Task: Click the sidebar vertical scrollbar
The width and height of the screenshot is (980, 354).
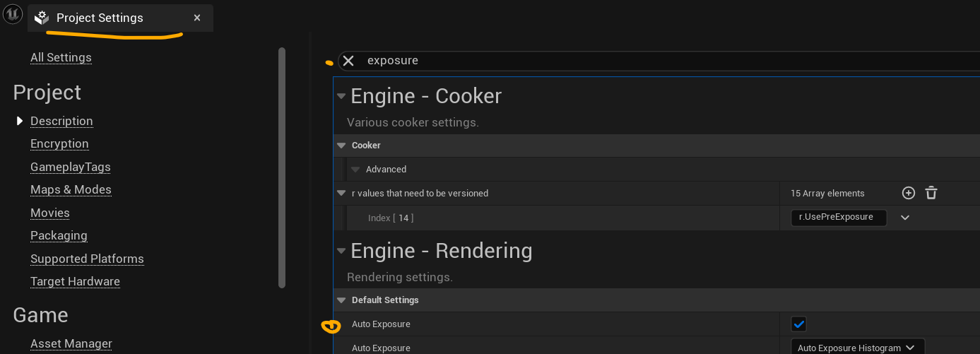Action: (282, 167)
